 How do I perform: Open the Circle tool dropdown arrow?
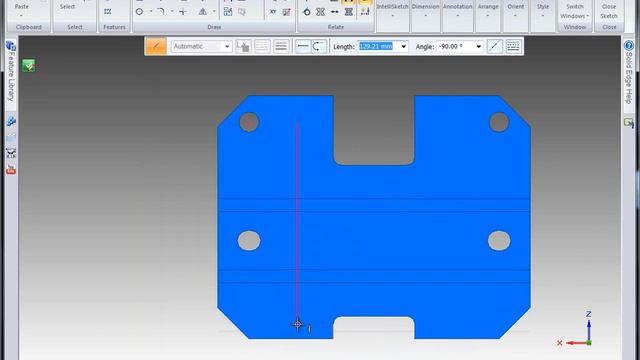click(x=151, y=12)
